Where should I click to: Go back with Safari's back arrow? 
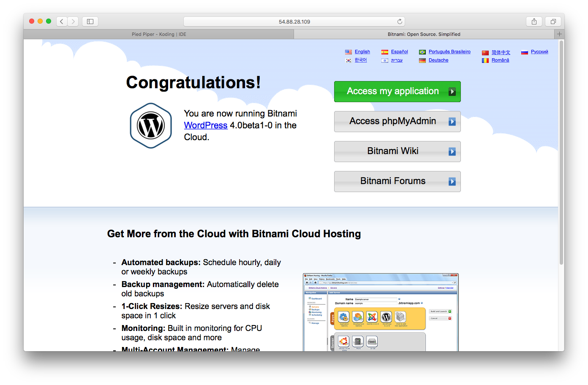(62, 22)
